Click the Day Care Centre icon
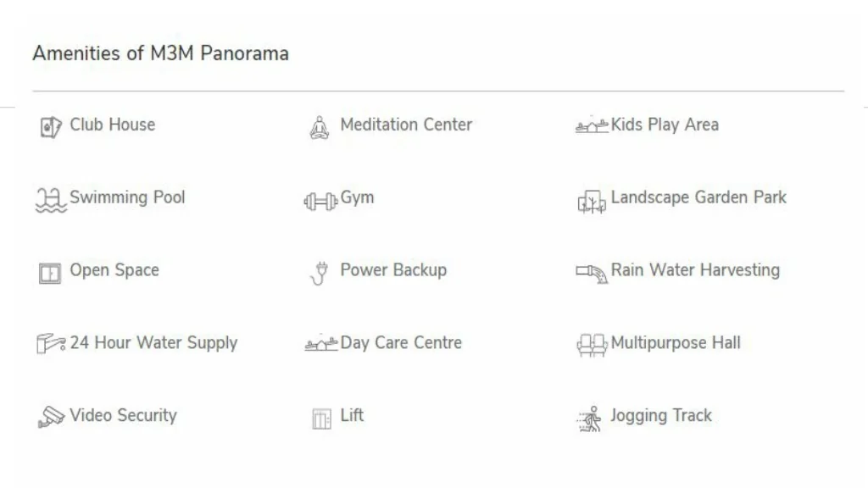The width and height of the screenshot is (868, 488). [x=321, y=344]
